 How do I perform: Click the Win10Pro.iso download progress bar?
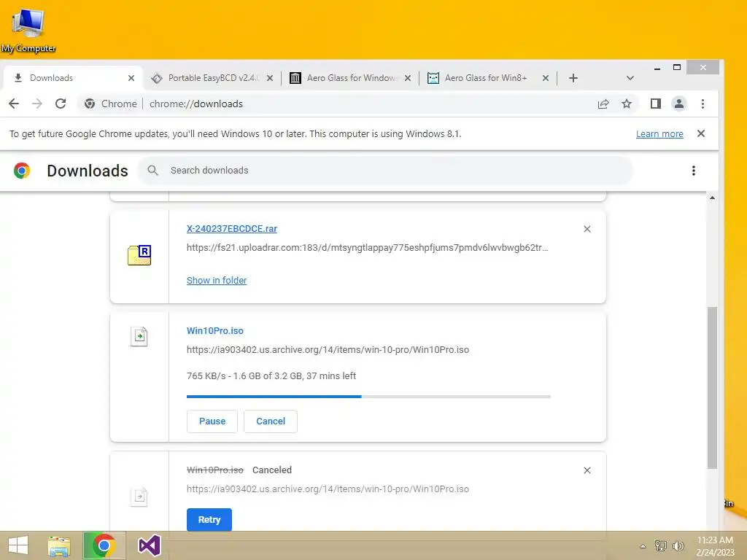point(368,396)
